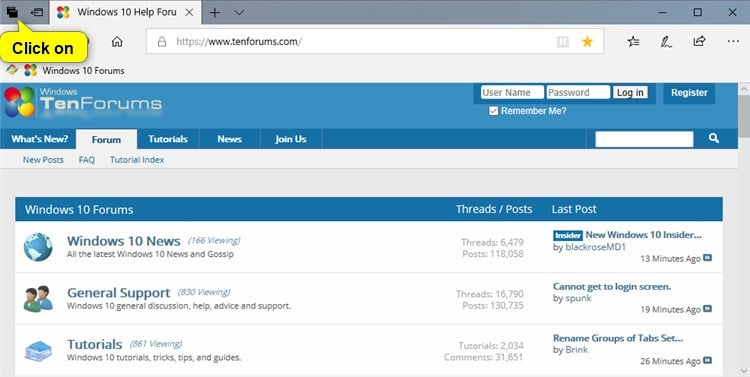The width and height of the screenshot is (750, 377).
Task: Maximize the Edge window
Action: click(698, 12)
